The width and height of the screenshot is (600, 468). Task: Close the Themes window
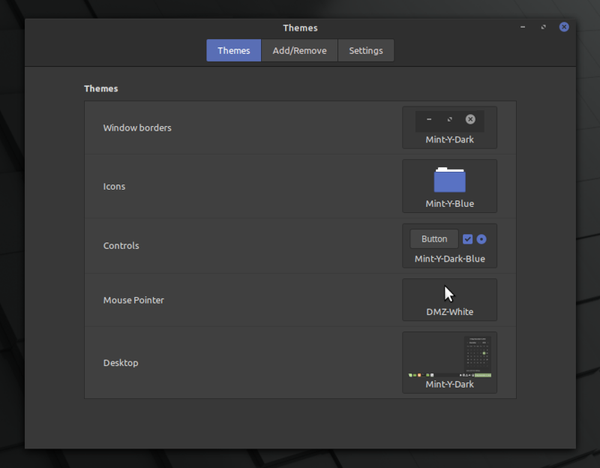pyautogui.click(x=564, y=27)
